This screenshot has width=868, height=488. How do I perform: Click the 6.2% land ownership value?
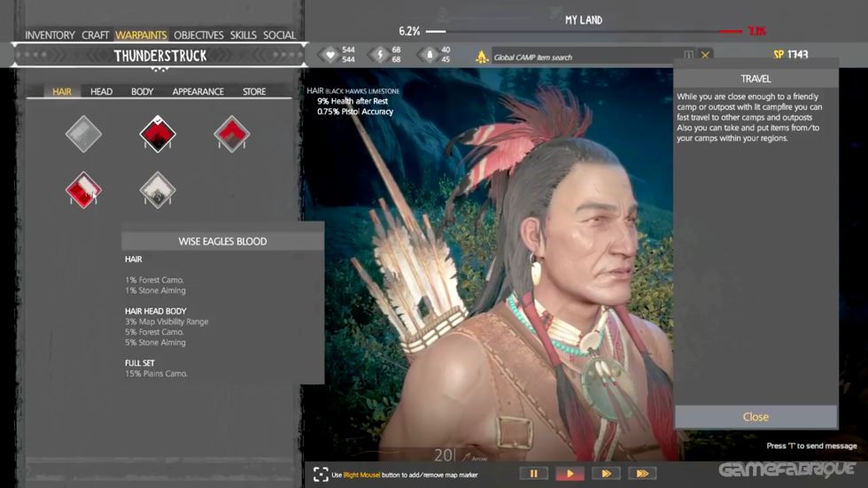click(x=409, y=31)
